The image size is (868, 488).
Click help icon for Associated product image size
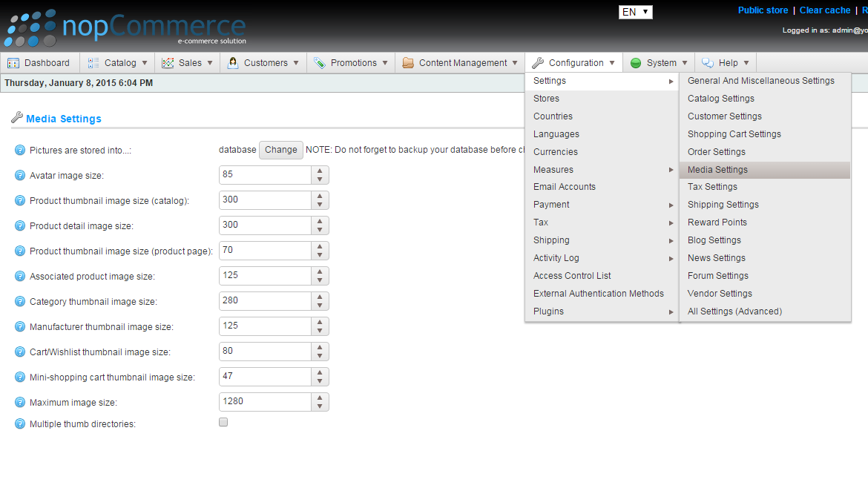(20, 276)
